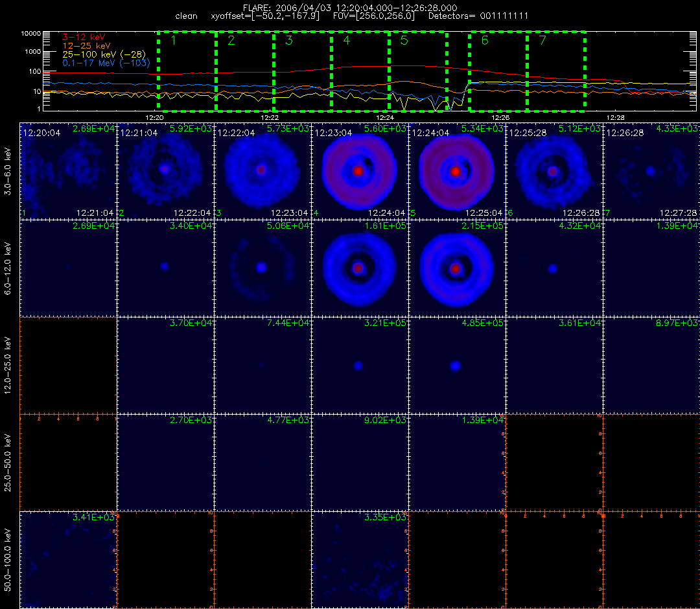Click the '3.70E+04' peak value
Screen dimensions: 700x609
click(191, 323)
